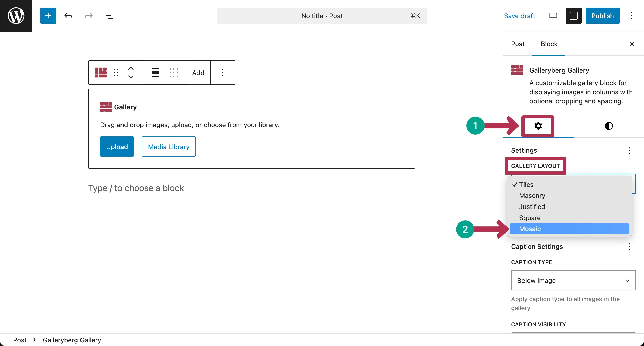Toggle the settings sidebar panel icon
Viewport: 644px width, 346px height.
(573, 16)
